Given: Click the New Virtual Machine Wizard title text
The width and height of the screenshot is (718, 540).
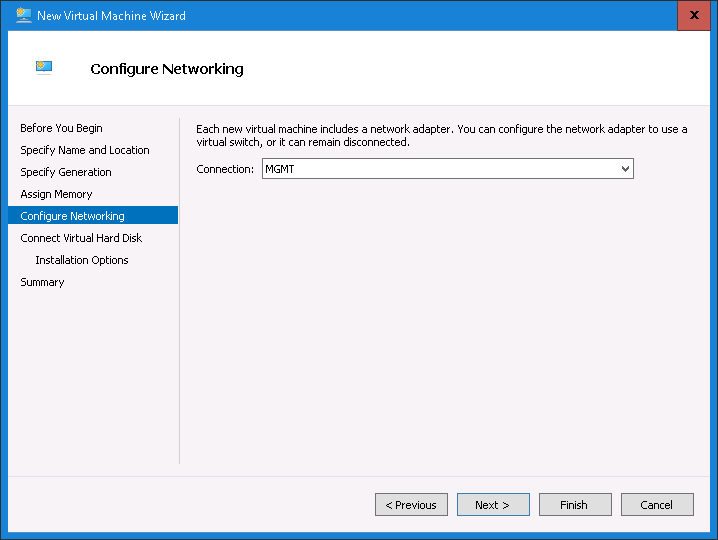Looking at the screenshot, I should pyautogui.click(x=111, y=16).
